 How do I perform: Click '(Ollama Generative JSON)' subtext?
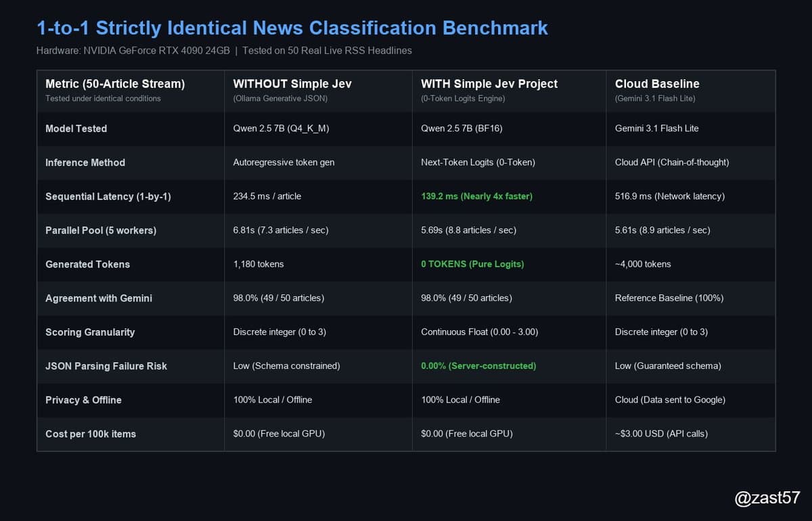tap(280, 99)
